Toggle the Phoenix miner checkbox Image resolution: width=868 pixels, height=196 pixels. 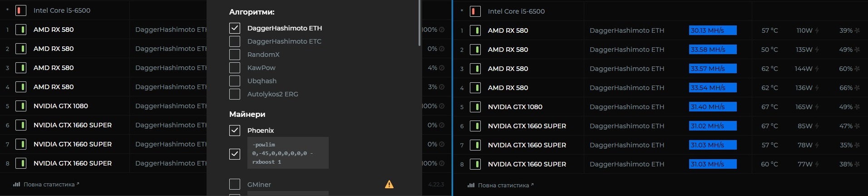pos(235,131)
